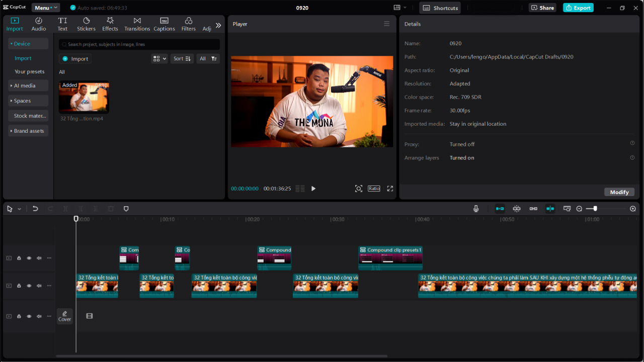Open more options for the compound clips track
This screenshot has height=362, width=644.
49,258
